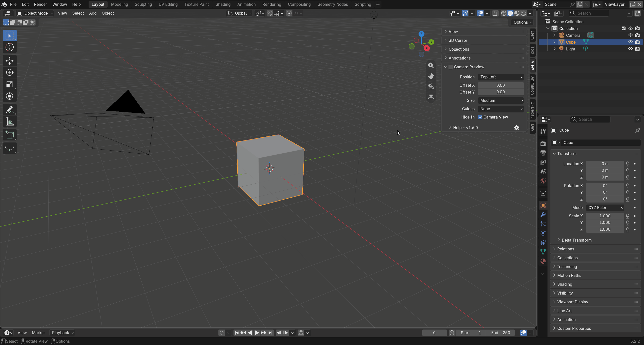Hide the Camera in the outliner
644x345 pixels.
[x=630, y=35]
